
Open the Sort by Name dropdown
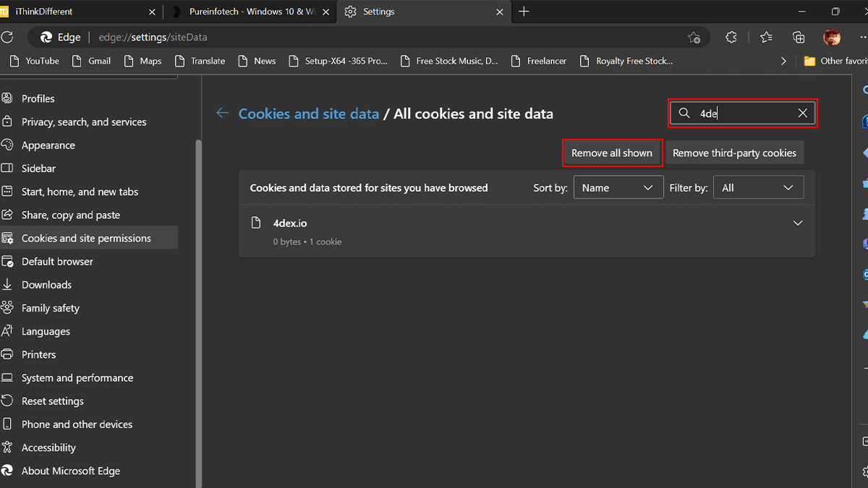click(x=618, y=187)
